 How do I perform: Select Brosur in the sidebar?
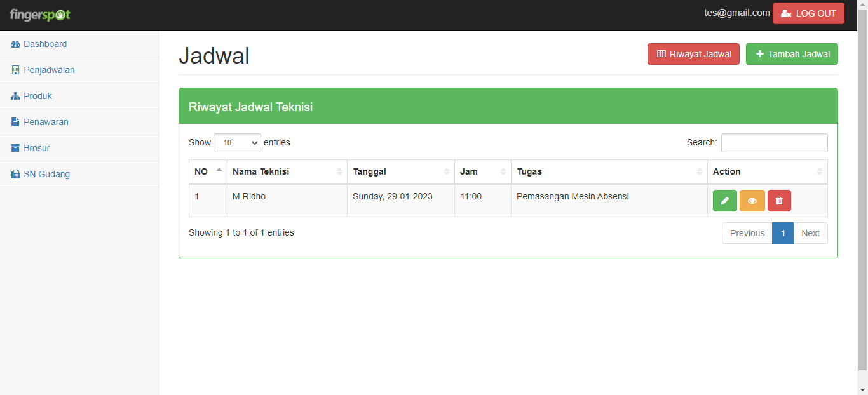pyautogui.click(x=36, y=148)
